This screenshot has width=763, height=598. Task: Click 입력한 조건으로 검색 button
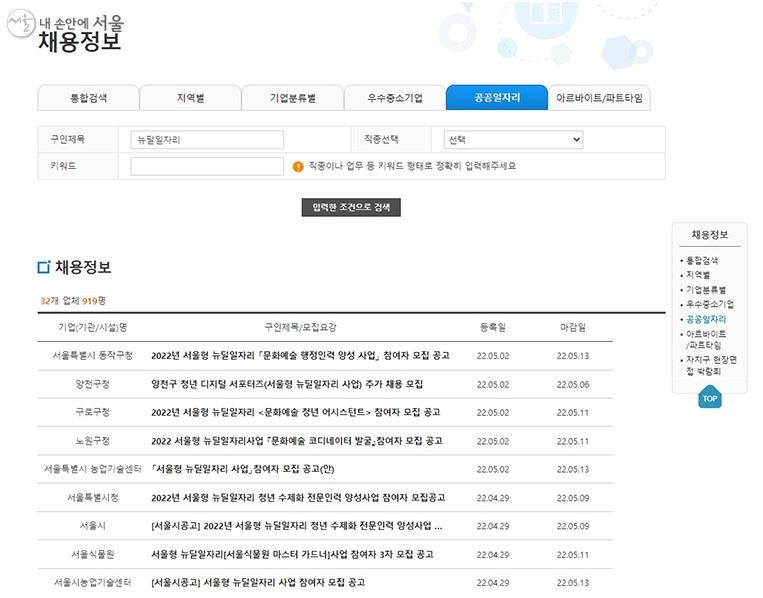(x=351, y=207)
